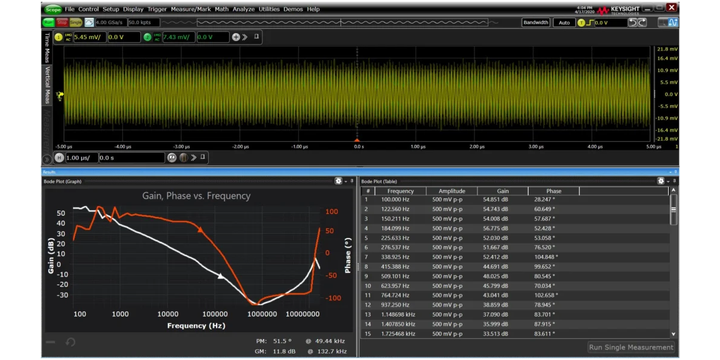Click the Bandwidth button
The height and width of the screenshot is (360, 720).
coord(536,22)
